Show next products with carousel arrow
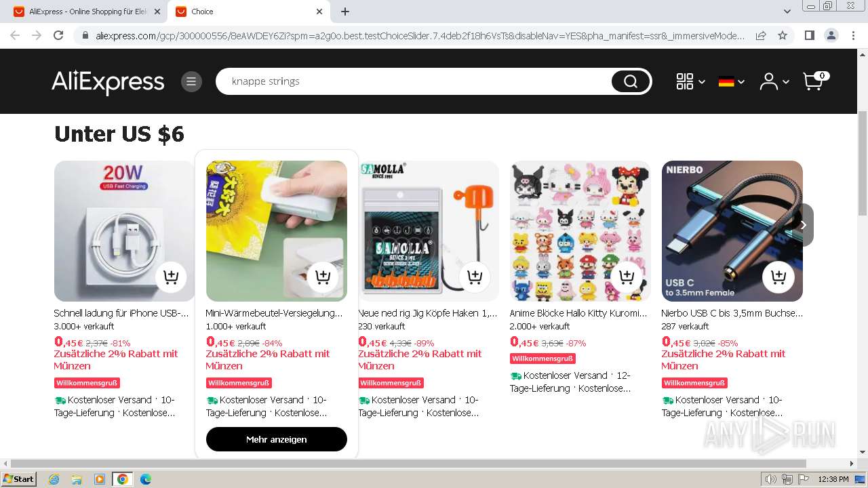Viewport: 868px width, 488px height. (803, 225)
